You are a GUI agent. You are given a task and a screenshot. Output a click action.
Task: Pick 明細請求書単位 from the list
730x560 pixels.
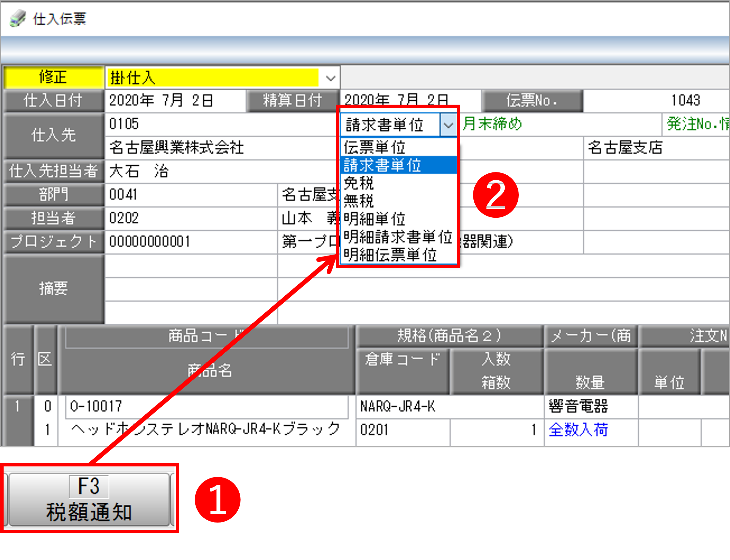pos(398,237)
